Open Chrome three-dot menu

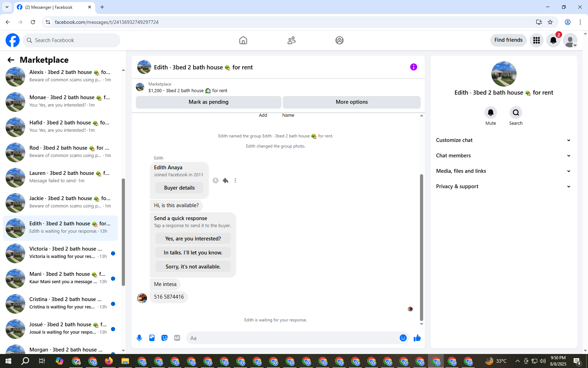(x=580, y=22)
